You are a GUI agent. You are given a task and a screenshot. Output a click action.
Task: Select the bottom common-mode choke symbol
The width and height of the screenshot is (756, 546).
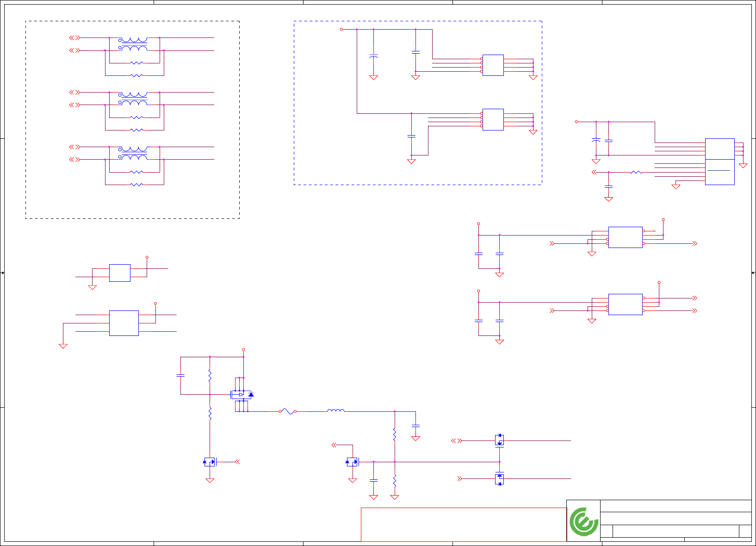coord(134,153)
